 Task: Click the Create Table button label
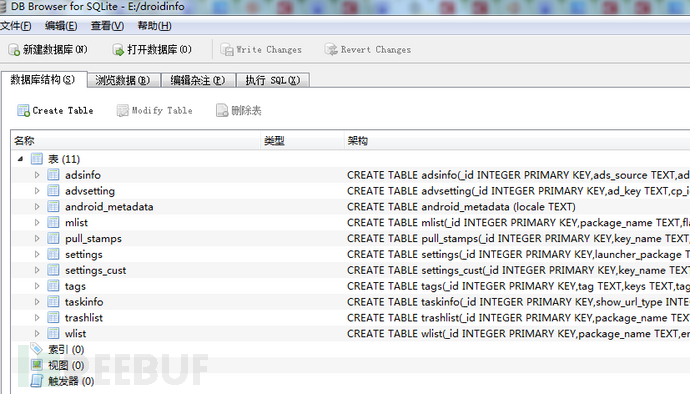coord(63,110)
